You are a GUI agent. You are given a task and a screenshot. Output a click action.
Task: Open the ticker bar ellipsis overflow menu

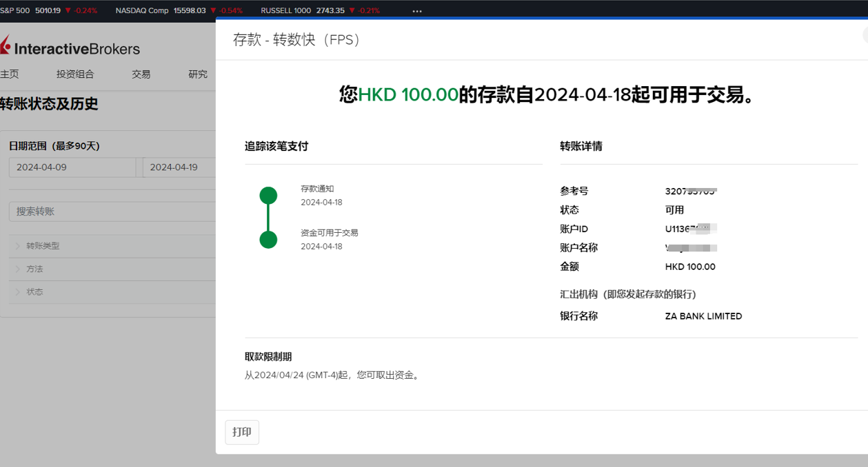(416, 10)
